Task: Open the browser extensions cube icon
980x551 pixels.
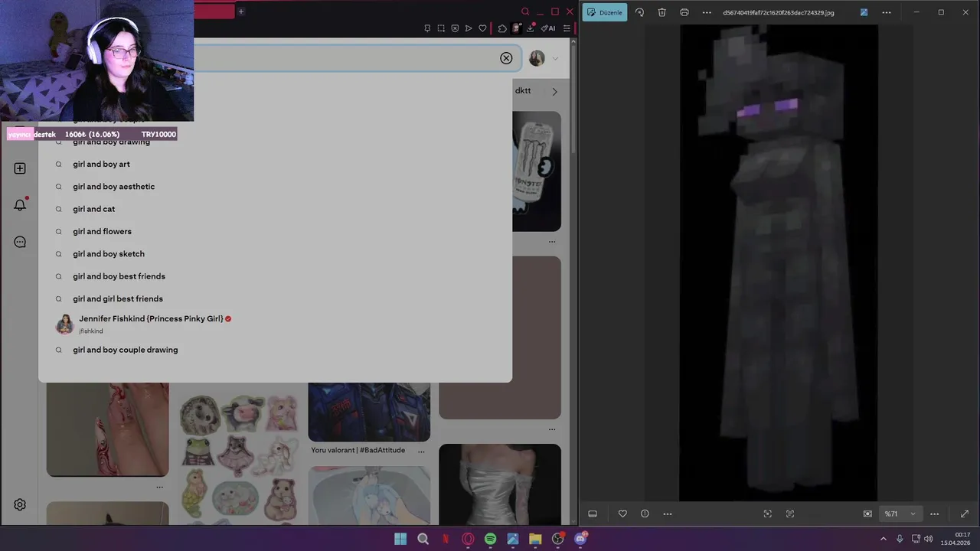Action: [502, 28]
